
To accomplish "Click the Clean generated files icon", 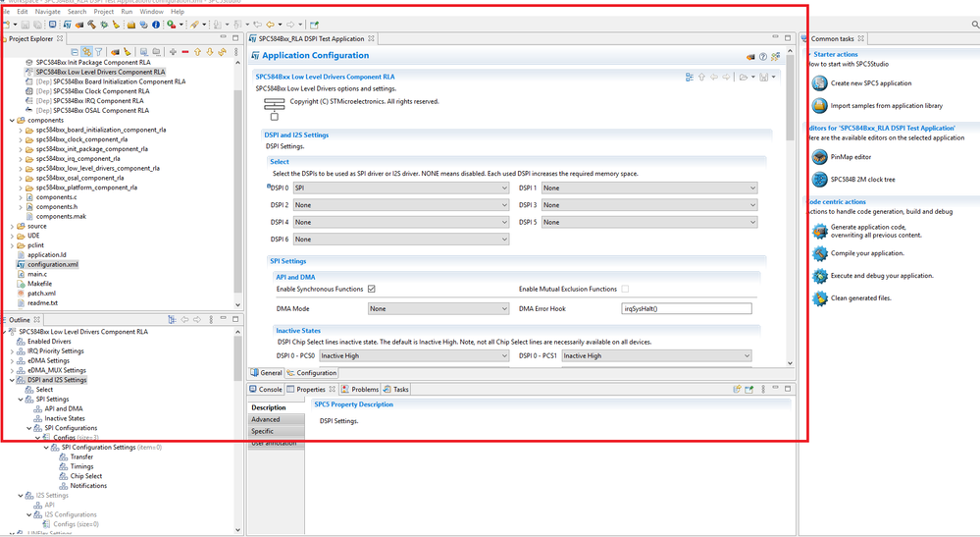I will pos(820,298).
